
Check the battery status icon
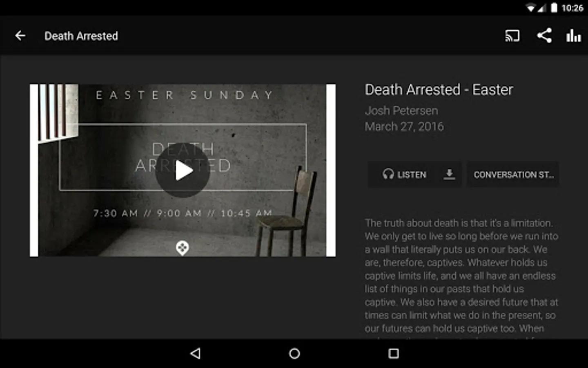(x=554, y=8)
